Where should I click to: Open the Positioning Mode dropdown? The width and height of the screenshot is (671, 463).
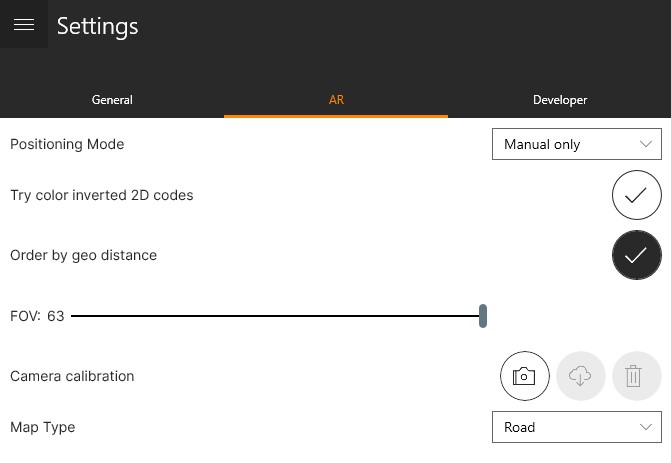tap(576, 144)
